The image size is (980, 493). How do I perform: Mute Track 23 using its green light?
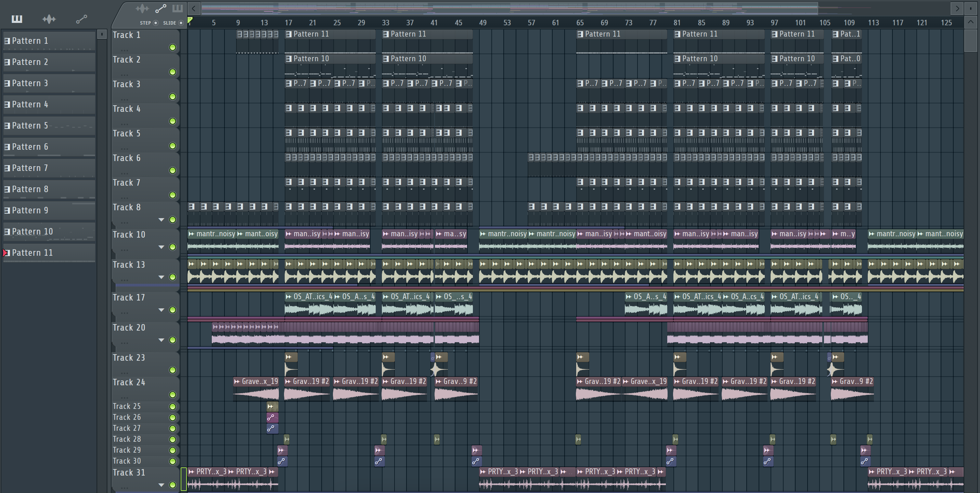(x=172, y=370)
